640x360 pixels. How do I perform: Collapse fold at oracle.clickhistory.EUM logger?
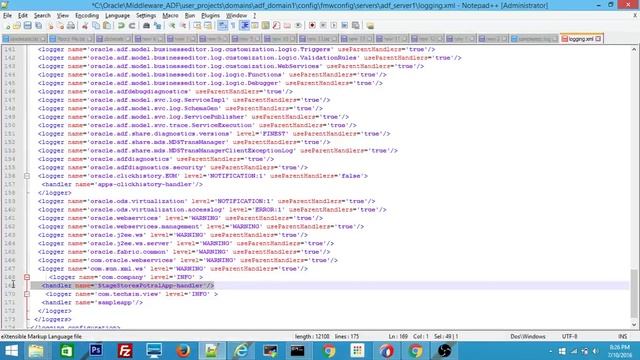pos(27,176)
